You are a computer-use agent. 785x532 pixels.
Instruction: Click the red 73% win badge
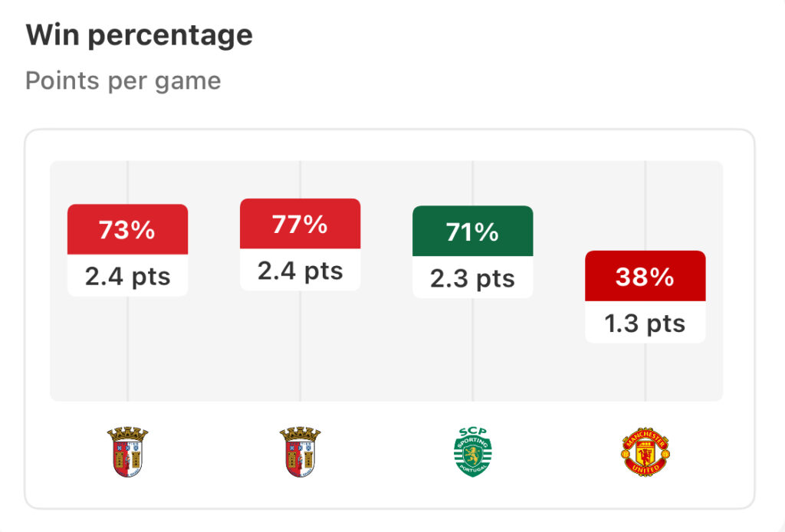point(128,229)
